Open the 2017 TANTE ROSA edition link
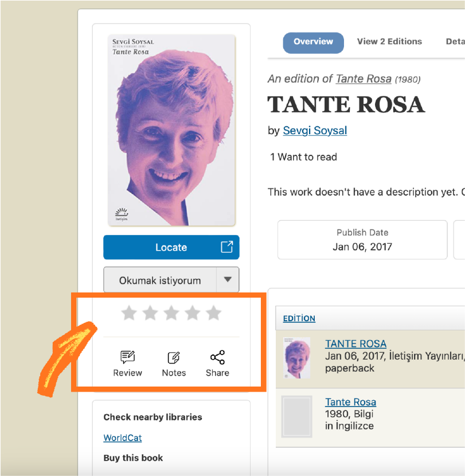 pyautogui.click(x=355, y=344)
